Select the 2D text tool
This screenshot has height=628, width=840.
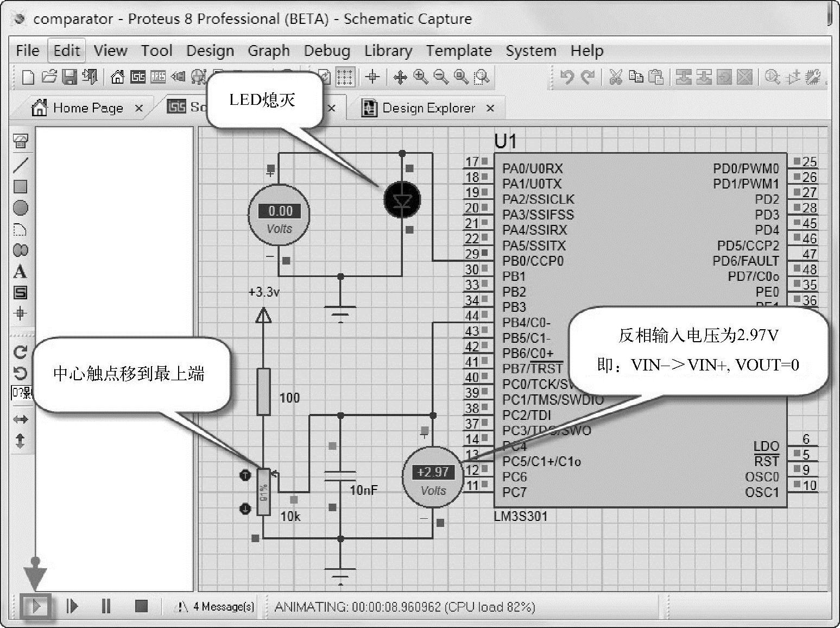click(20, 272)
